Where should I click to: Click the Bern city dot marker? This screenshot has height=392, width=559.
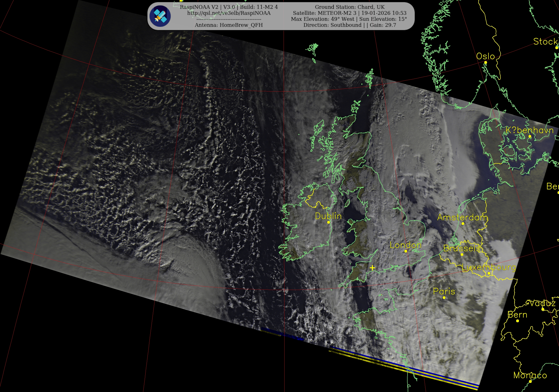click(x=518, y=321)
